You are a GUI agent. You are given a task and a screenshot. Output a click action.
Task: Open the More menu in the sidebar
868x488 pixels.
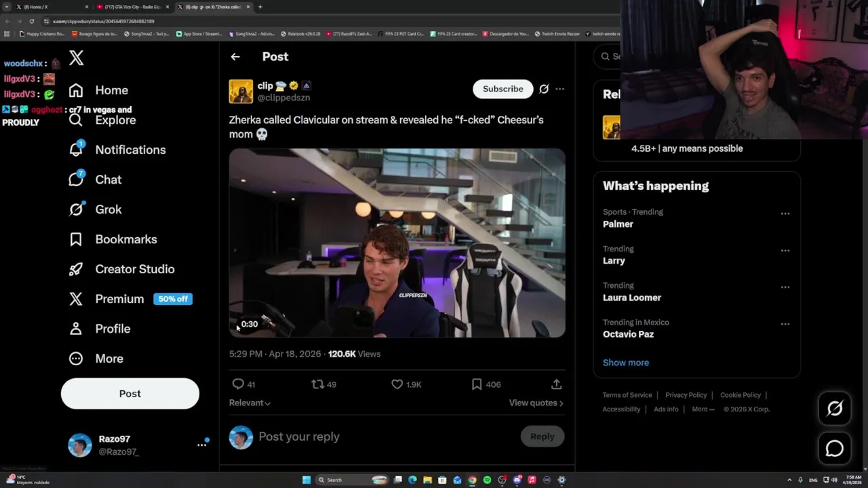[96, 359]
